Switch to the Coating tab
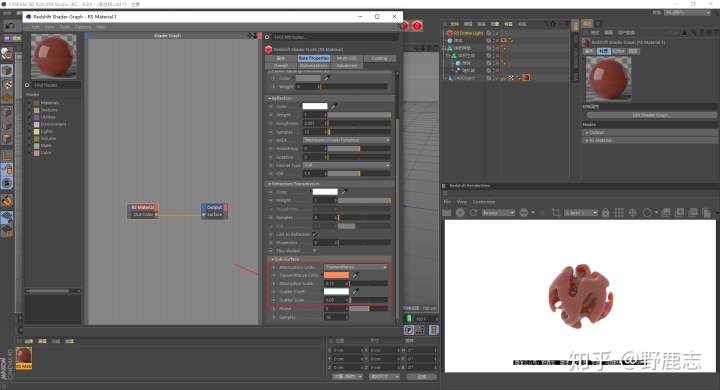Viewport: 720px width, 390px height. pos(379,58)
